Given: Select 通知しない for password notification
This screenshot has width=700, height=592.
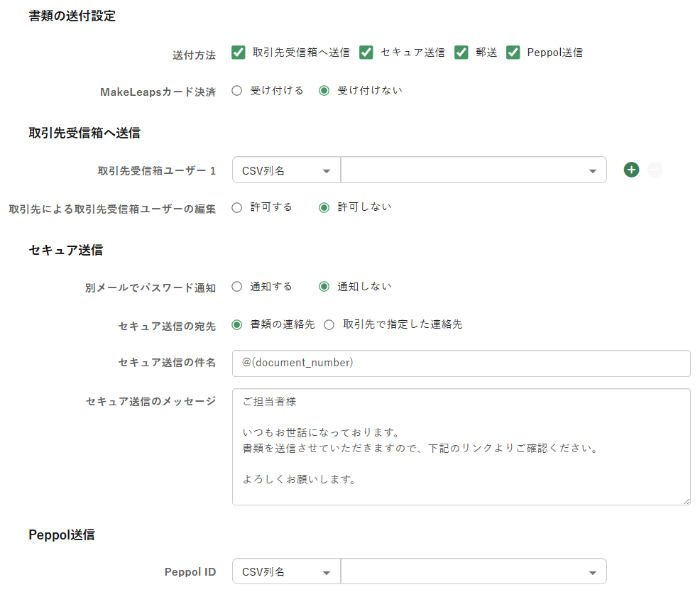Looking at the screenshot, I should tap(324, 287).
